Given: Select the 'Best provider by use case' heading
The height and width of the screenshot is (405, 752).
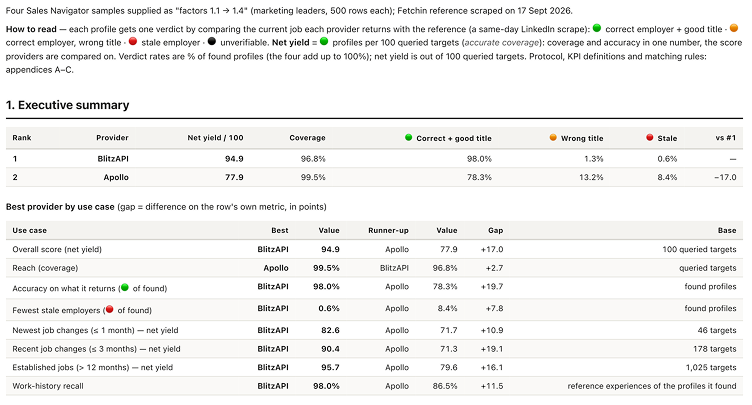Looking at the screenshot, I should 60,207.
